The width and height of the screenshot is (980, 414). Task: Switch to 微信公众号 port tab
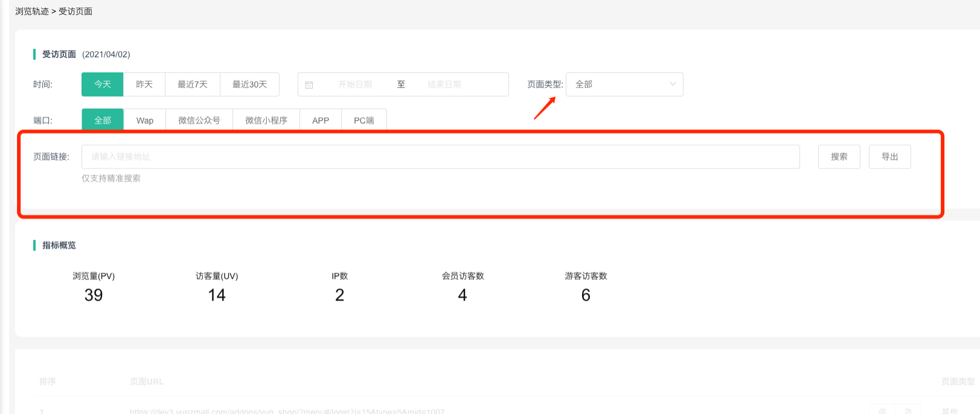pos(199,120)
